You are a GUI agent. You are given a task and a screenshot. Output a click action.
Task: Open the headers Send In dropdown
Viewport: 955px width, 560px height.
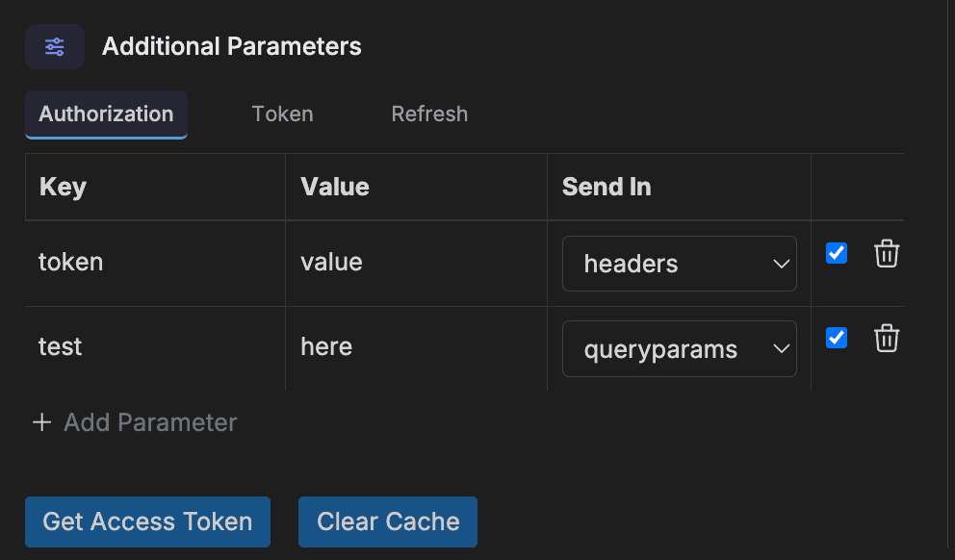679,264
